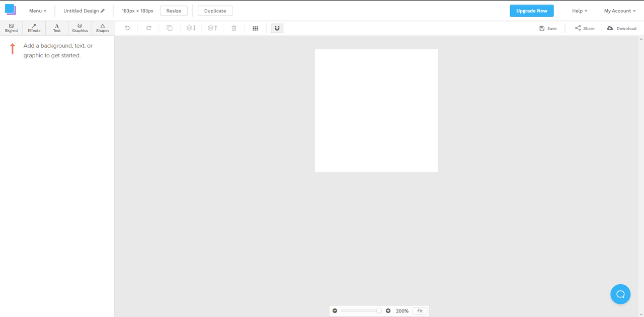Undo the last action
The height and width of the screenshot is (317, 644).
pyautogui.click(x=127, y=28)
